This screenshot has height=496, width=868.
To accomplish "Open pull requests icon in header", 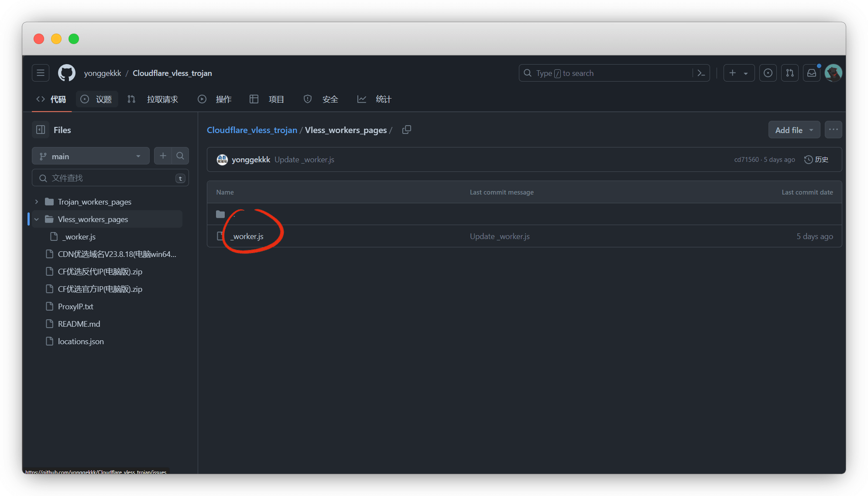I will point(790,73).
